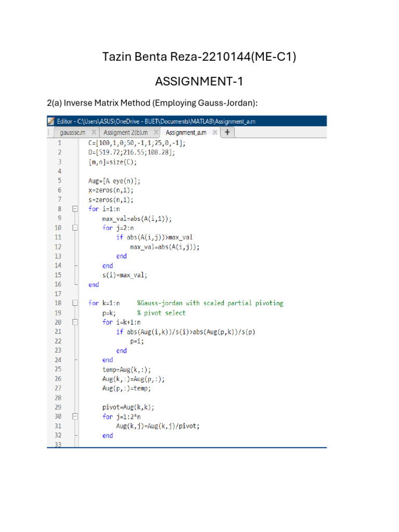
Task: Click the line s(i)=max_val;
Action: pos(125,275)
